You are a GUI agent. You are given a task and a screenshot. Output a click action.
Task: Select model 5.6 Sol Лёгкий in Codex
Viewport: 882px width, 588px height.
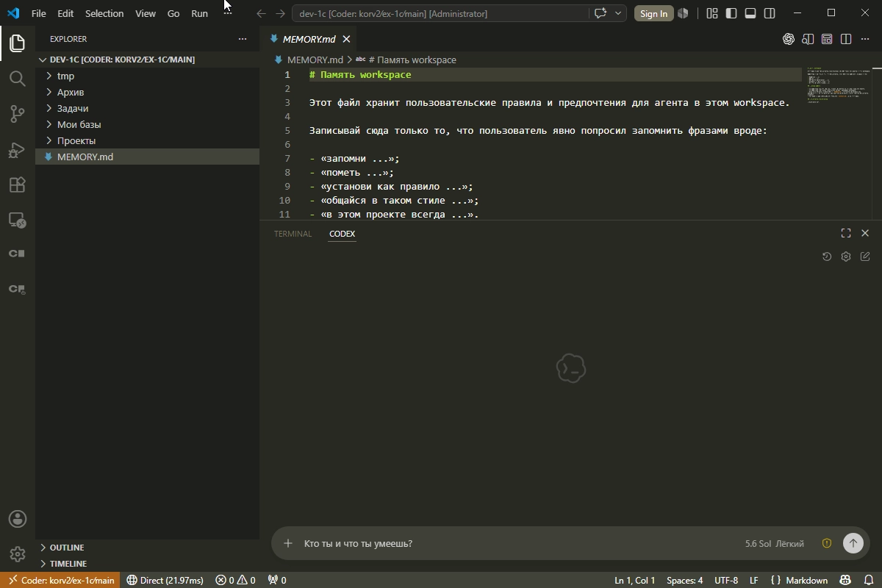tap(774, 543)
